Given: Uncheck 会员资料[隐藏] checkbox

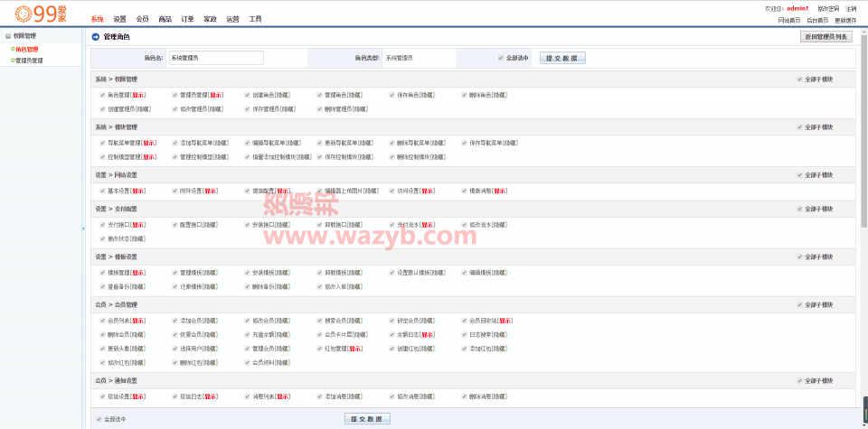Looking at the screenshot, I should tap(248, 363).
